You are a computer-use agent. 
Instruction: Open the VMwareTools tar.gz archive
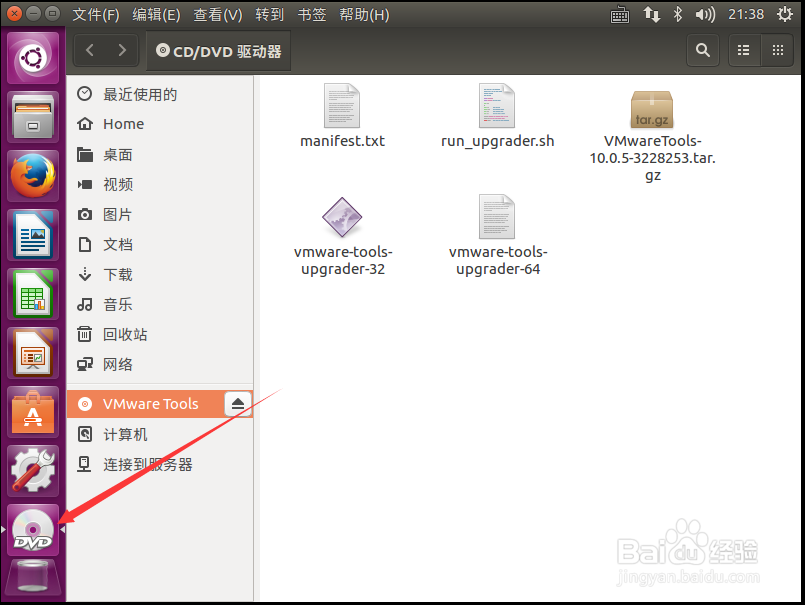point(652,110)
